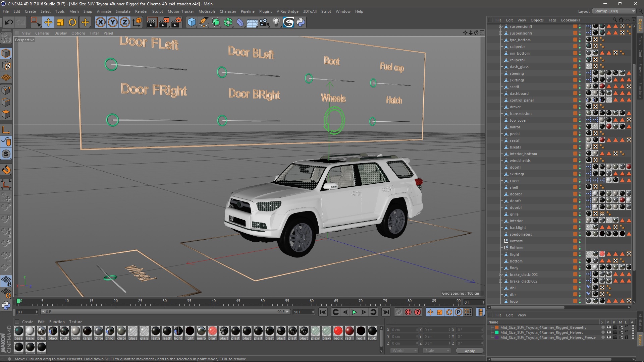Open Tags menu in Object Manager
The height and width of the screenshot is (362, 644).
pos(552,20)
